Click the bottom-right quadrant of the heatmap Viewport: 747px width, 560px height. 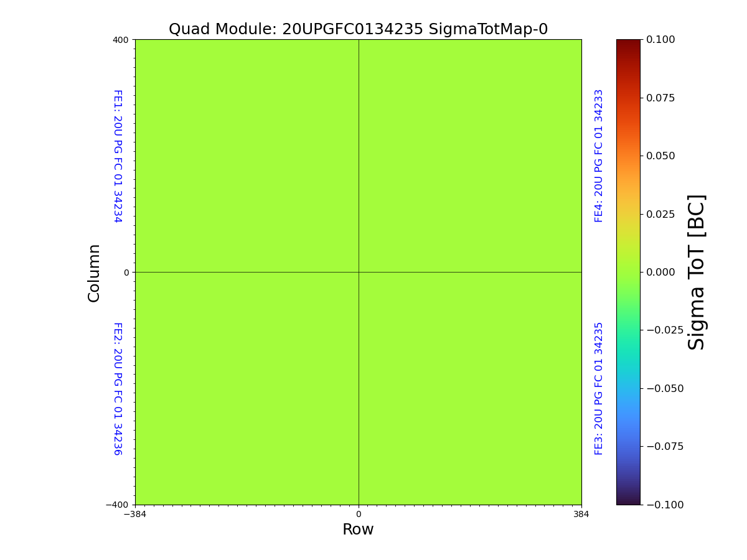pos(470,388)
